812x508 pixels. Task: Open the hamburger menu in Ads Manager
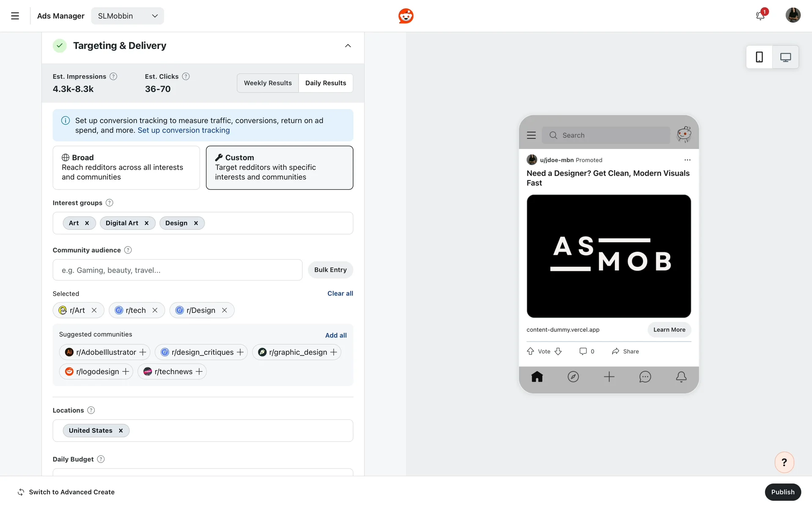tap(15, 16)
